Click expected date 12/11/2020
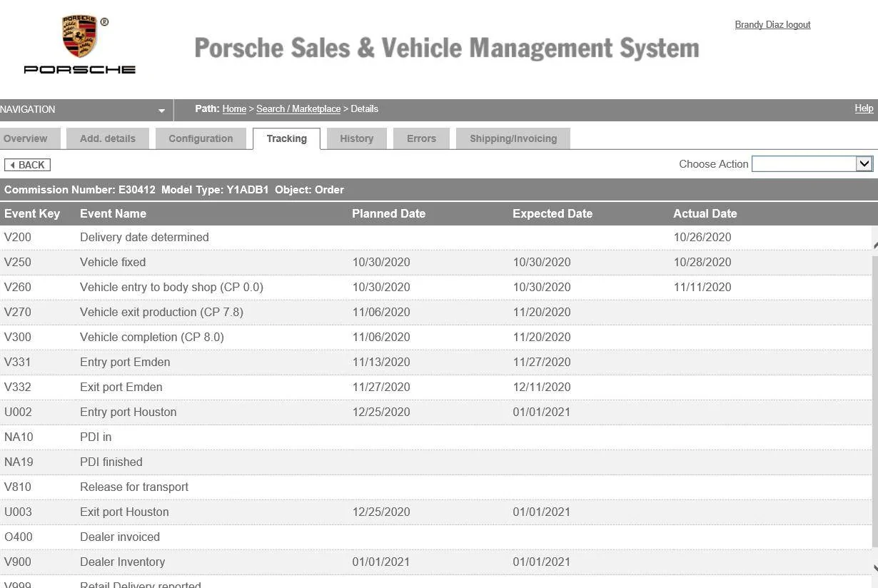 click(542, 387)
